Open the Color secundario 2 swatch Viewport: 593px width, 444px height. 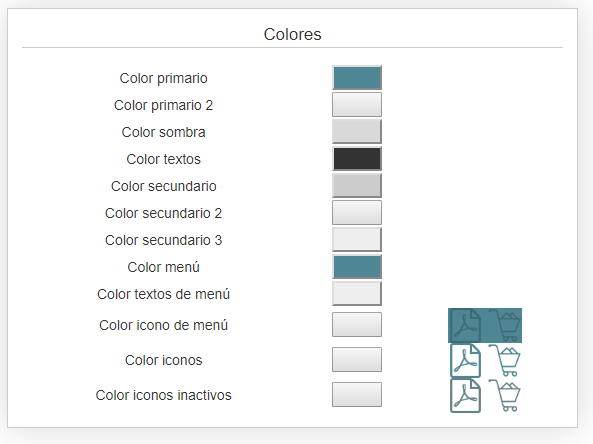[357, 213]
